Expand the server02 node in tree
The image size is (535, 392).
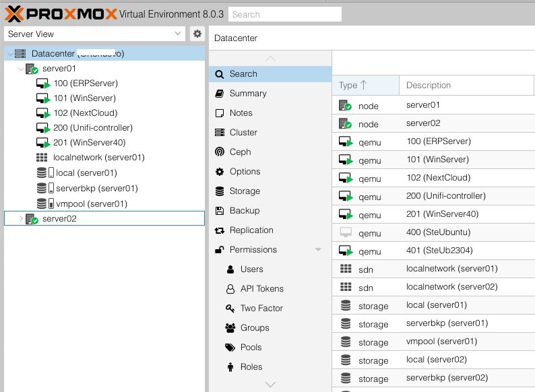pos(21,219)
